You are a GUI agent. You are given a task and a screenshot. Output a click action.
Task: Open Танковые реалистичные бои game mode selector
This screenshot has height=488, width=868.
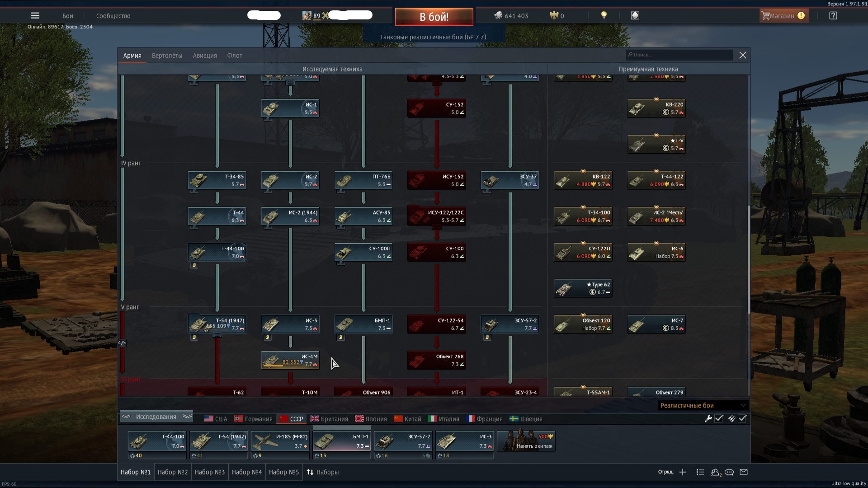433,37
